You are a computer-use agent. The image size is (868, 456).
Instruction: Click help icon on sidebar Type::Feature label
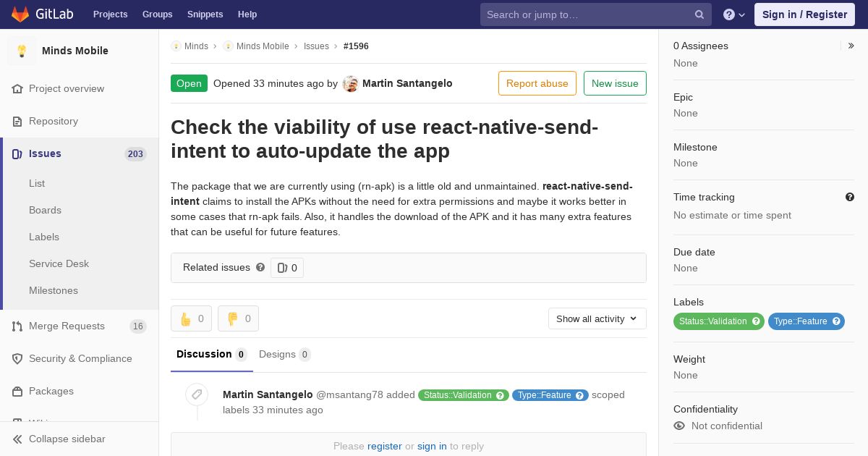[836, 321]
